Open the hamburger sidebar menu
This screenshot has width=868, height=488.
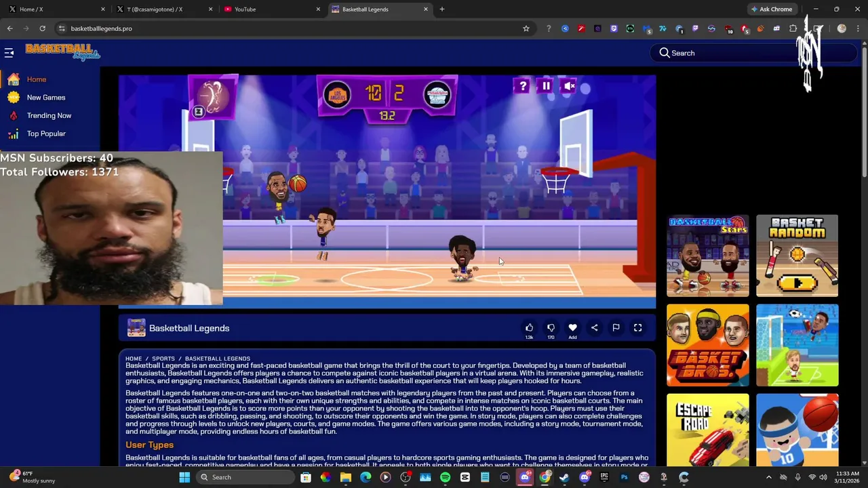pyautogui.click(x=9, y=52)
